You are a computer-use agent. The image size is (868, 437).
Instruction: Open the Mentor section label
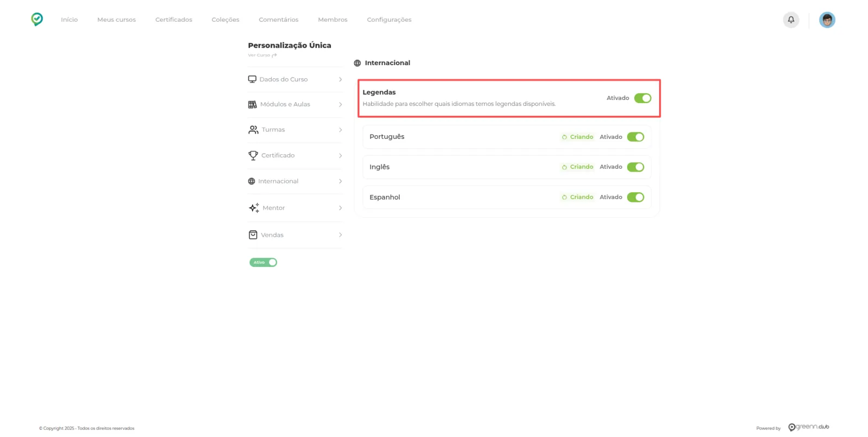click(273, 208)
